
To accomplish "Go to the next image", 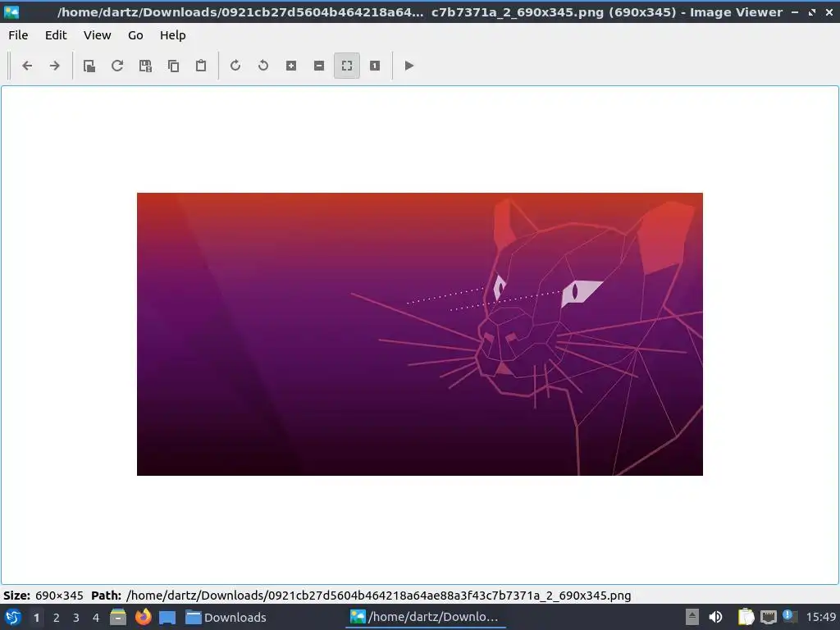I will [x=55, y=66].
